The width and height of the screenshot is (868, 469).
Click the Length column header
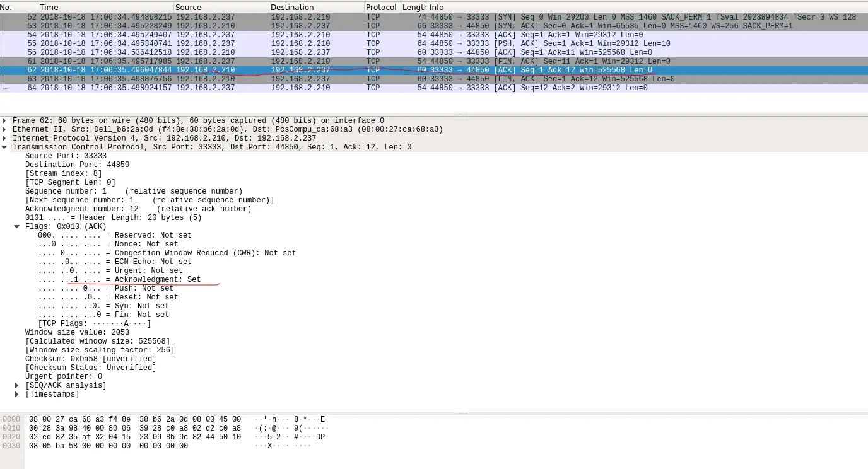pyautogui.click(x=414, y=7)
